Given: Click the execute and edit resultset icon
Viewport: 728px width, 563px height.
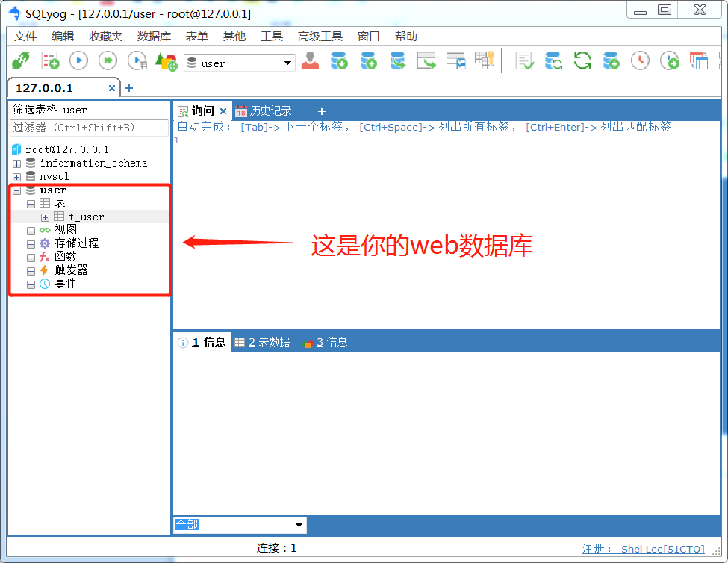Looking at the screenshot, I should pos(137,60).
